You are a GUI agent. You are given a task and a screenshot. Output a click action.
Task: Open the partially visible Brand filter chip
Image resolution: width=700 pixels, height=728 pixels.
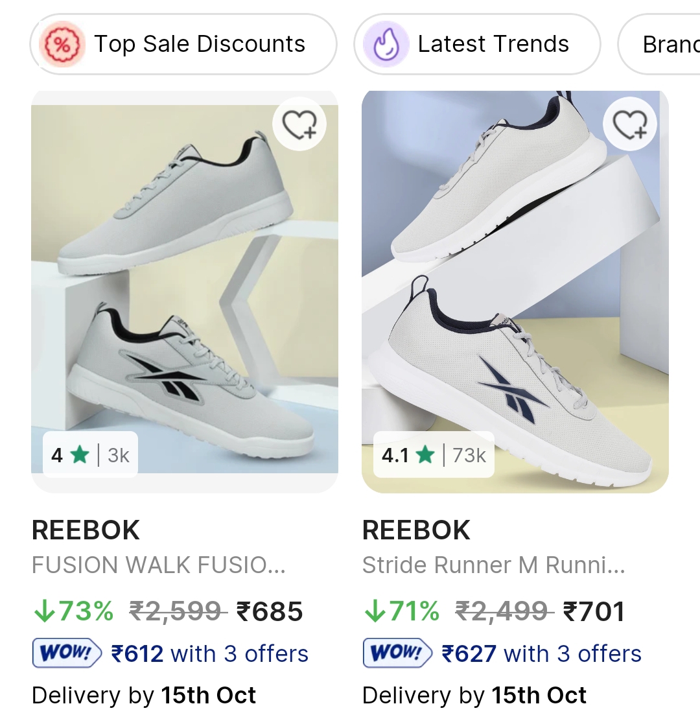[668, 44]
